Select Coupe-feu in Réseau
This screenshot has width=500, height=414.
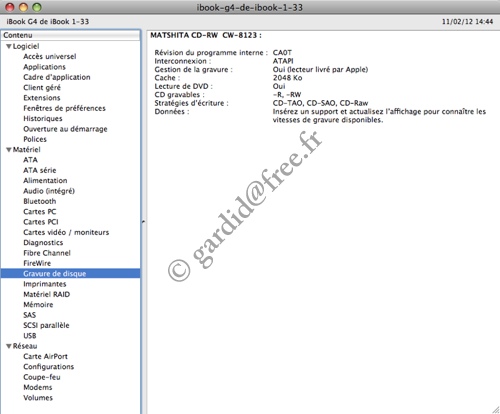(x=42, y=377)
